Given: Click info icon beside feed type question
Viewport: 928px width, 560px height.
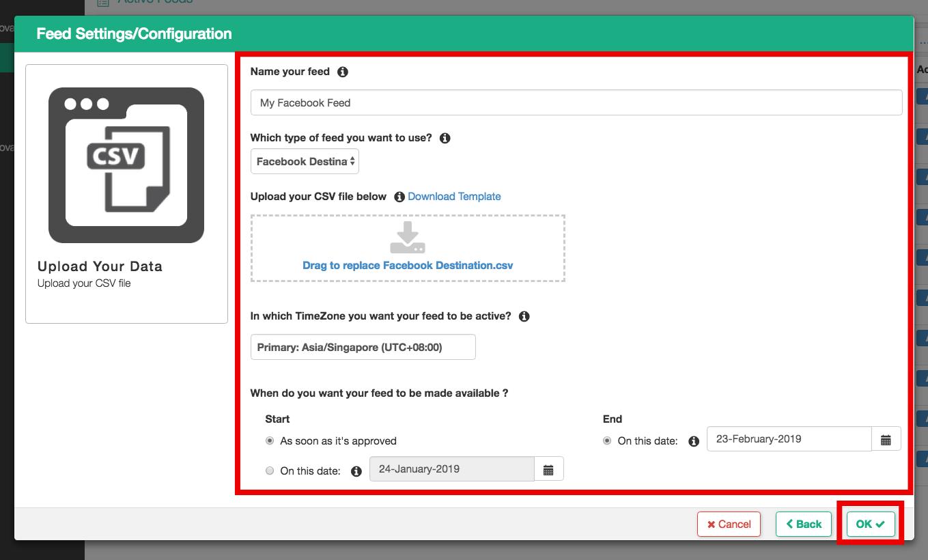Looking at the screenshot, I should click(x=445, y=138).
